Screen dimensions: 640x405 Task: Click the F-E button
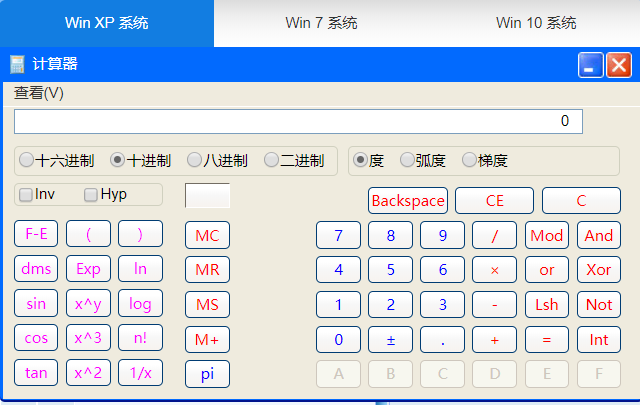click(x=36, y=234)
